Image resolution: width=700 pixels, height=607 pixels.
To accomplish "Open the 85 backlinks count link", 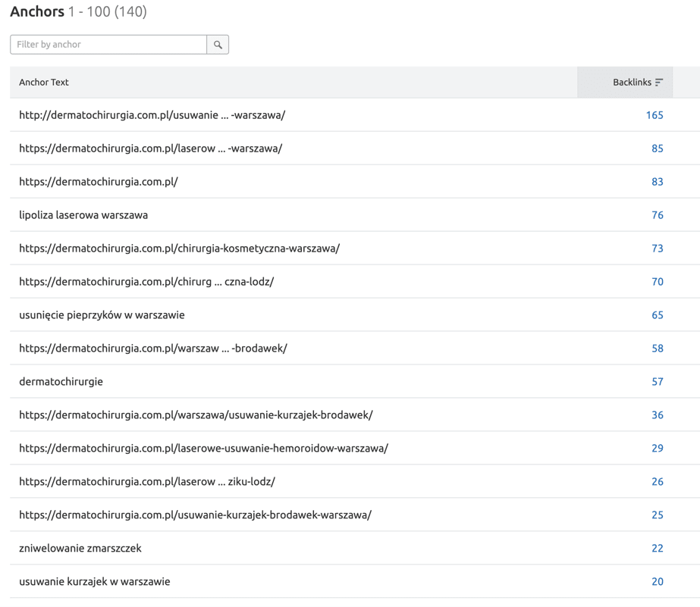I will 657,149.
